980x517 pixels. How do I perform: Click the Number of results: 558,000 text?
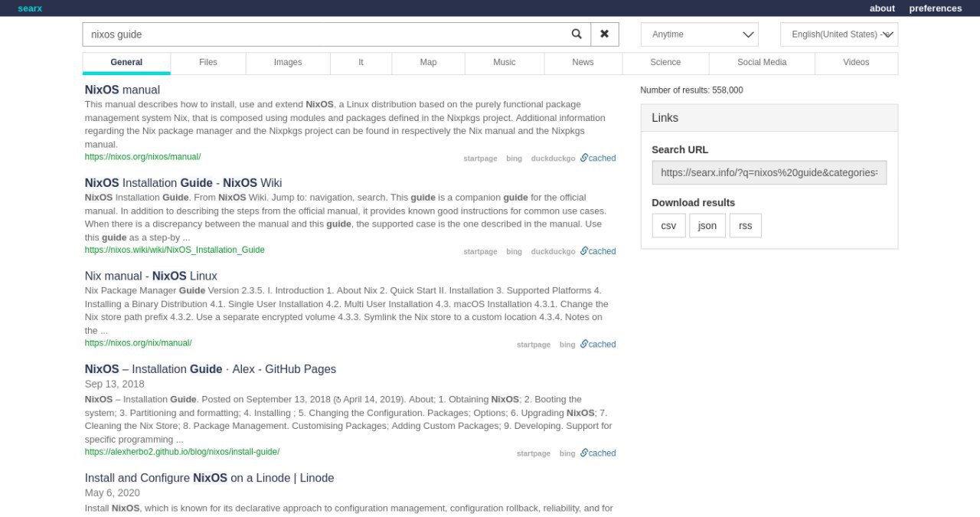click(691, 90)
